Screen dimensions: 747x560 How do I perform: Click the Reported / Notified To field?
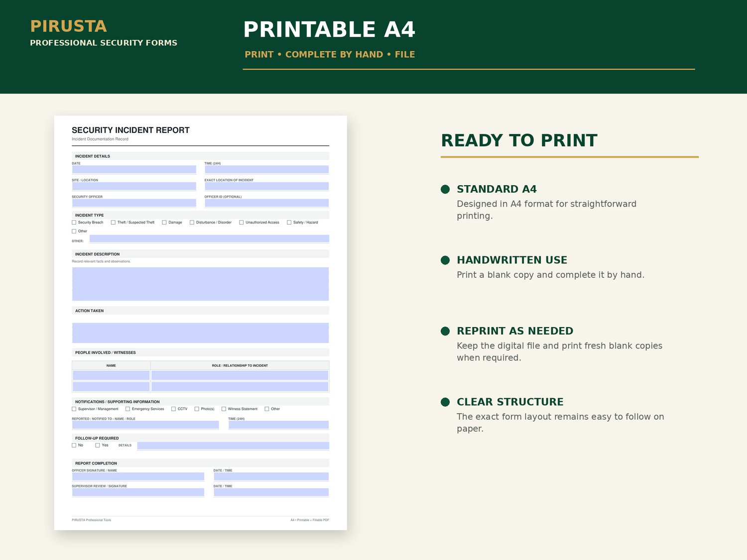coord(145,425)
